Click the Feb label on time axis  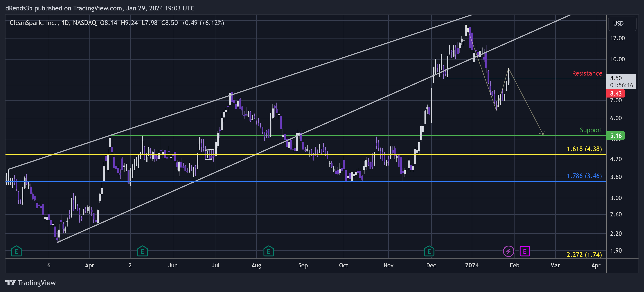click(x=514, y=265)
